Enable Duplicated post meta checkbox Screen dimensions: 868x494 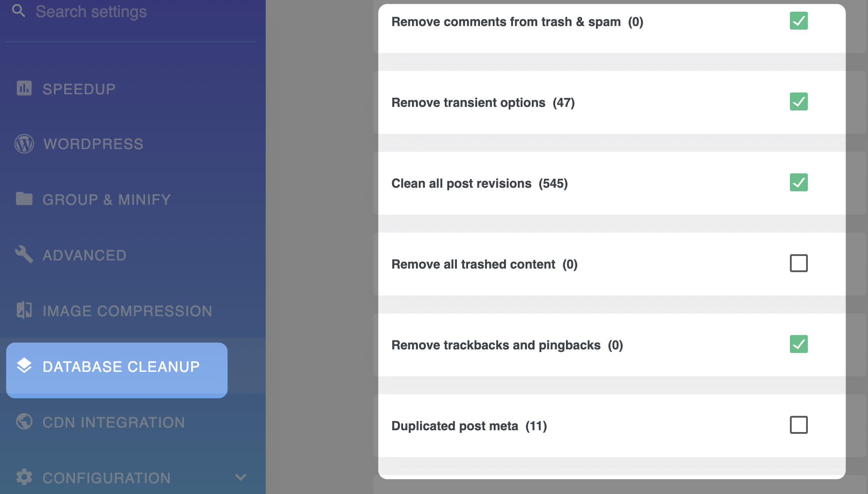(x=799, y=425)
